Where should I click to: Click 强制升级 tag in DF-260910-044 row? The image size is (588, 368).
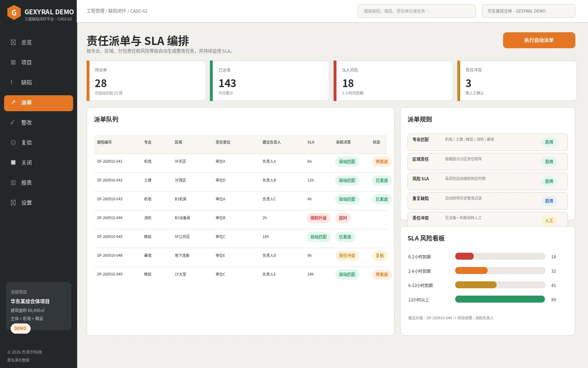(x=318, y=218)
